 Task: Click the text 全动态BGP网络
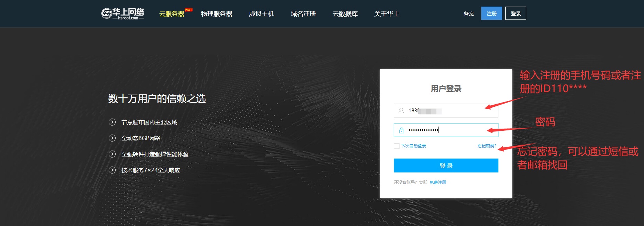coord(141,138)
